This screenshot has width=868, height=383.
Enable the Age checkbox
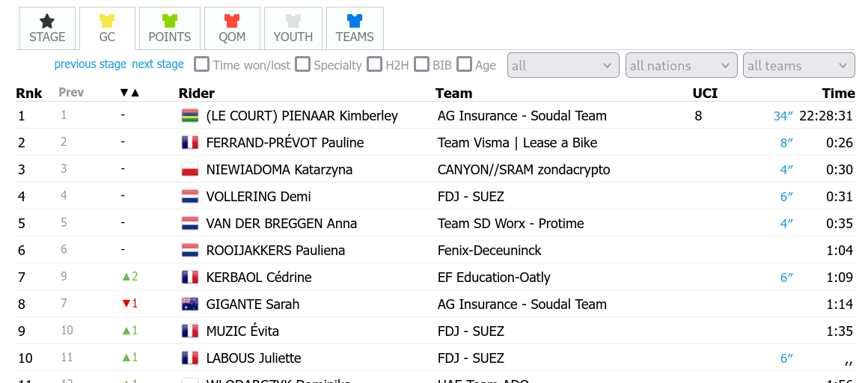pos(464,64)
